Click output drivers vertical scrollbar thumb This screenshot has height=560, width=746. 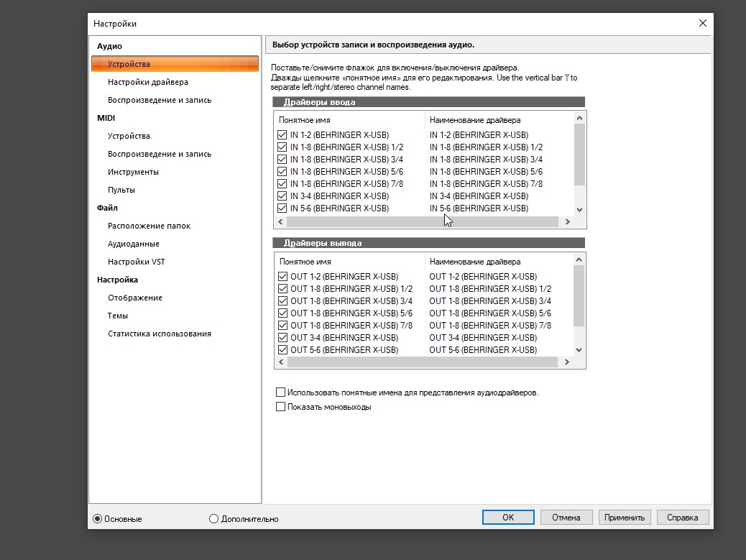coord(579,295)
